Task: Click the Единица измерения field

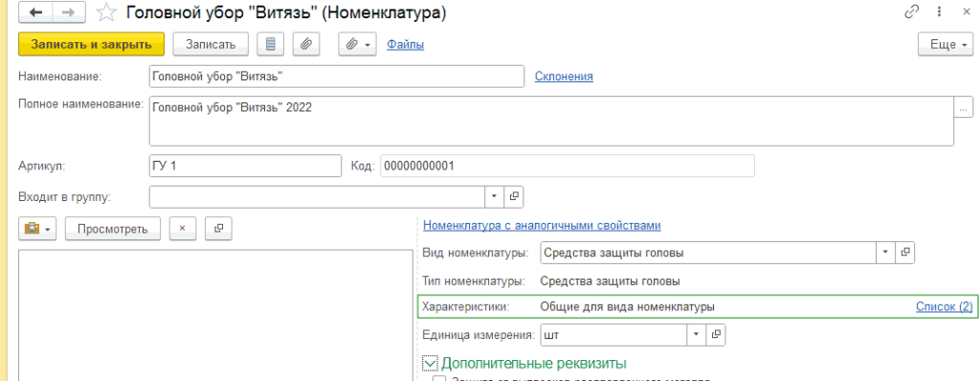Action: (x=613, y=335)
